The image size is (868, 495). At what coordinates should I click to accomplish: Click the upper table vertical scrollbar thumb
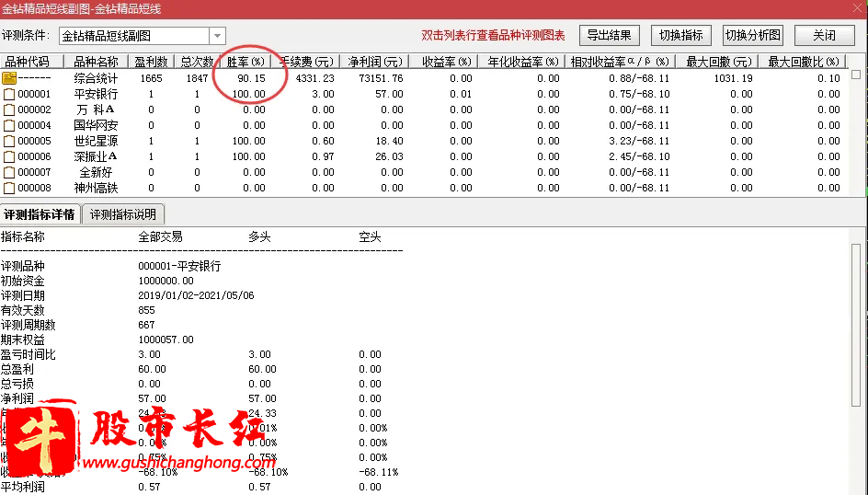pos(856,75)
